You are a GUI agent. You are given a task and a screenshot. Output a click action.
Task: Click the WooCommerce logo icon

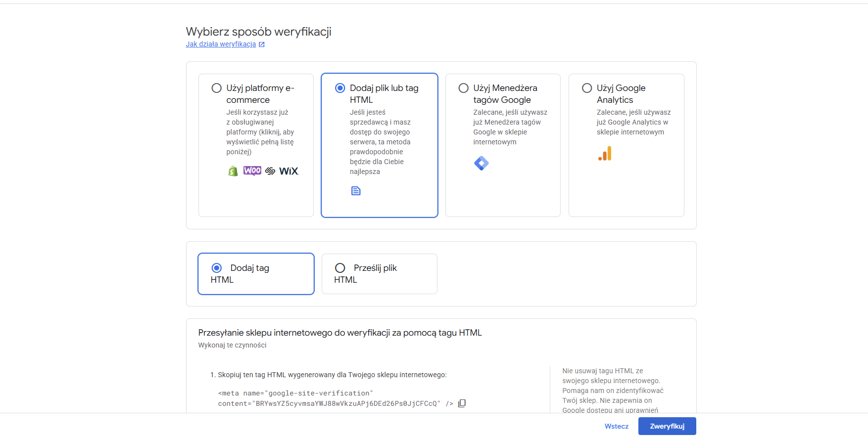[x=252, y=171]
